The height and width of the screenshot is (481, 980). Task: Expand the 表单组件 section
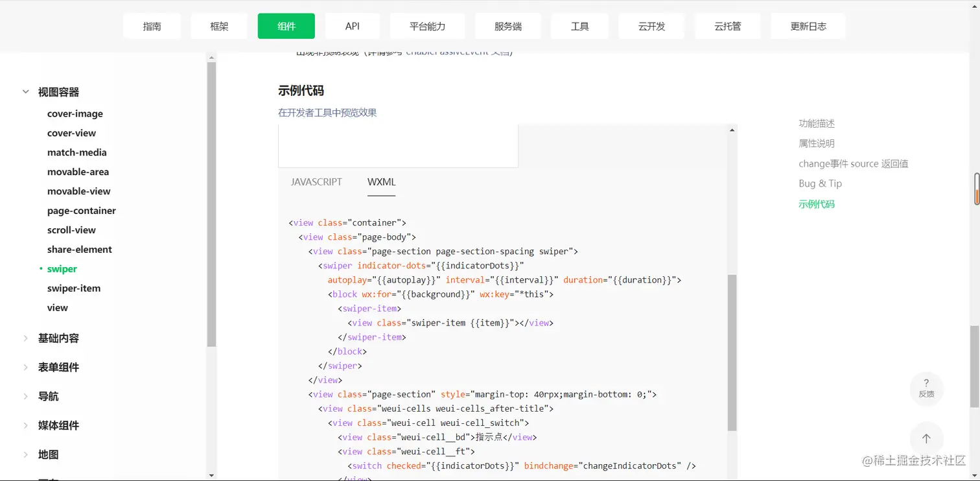(x=58, y=368)
